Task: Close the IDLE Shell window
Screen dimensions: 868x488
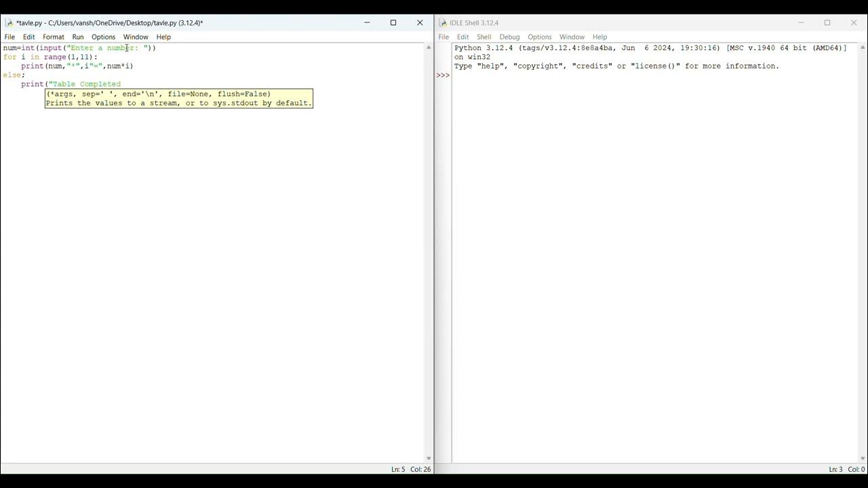Action: (854, 22)
